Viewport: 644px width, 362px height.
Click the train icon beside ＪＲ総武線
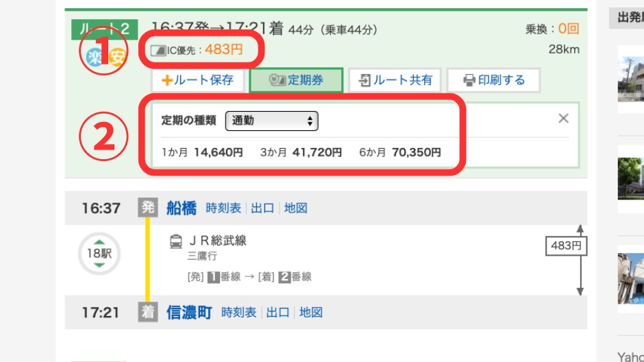pyautogui.click(x=176, y=241)
